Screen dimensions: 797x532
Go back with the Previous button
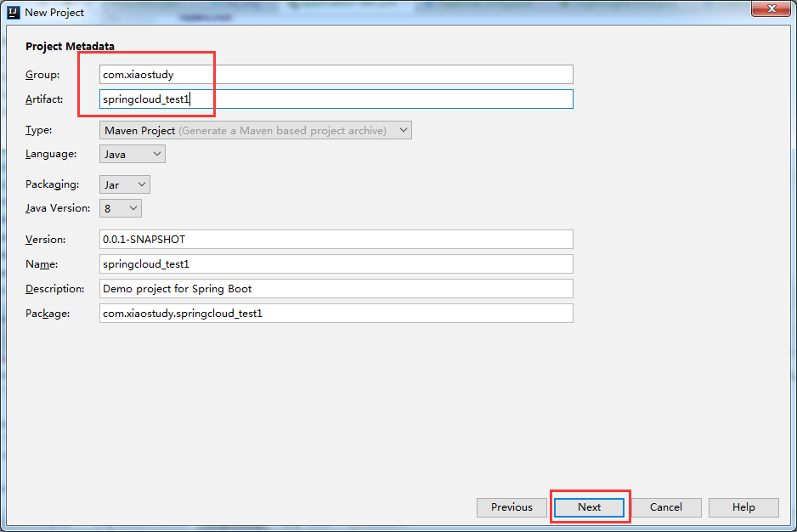(x=512, y=507)
